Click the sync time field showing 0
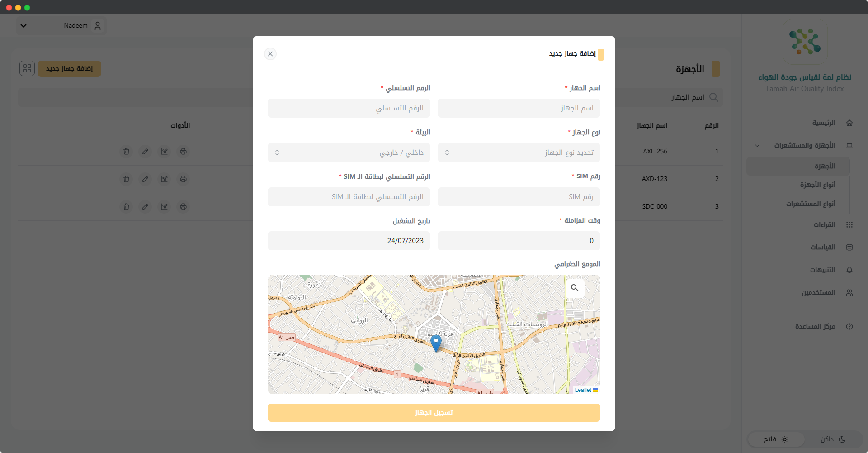The height and width of the screenshot is (453, 868). point(519,241)
